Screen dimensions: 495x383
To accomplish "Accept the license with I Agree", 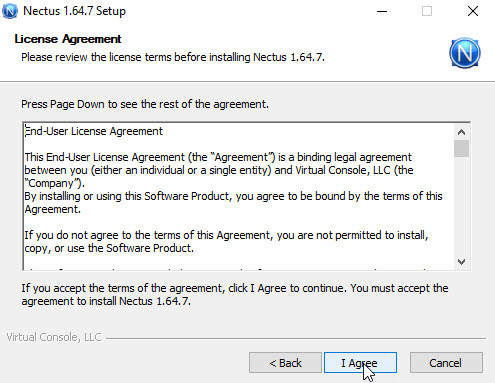I will click(360, 363).
